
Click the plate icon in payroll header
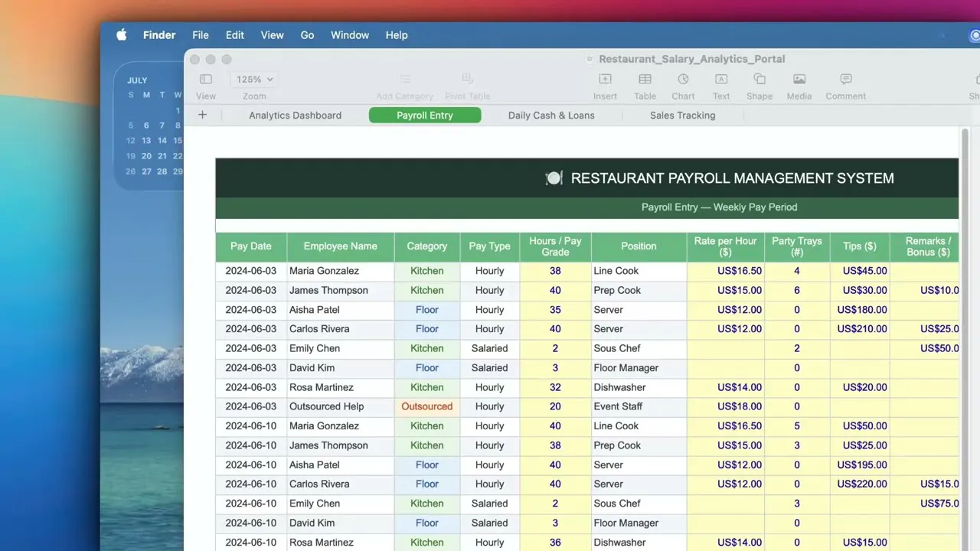click(x=554, y=178)
